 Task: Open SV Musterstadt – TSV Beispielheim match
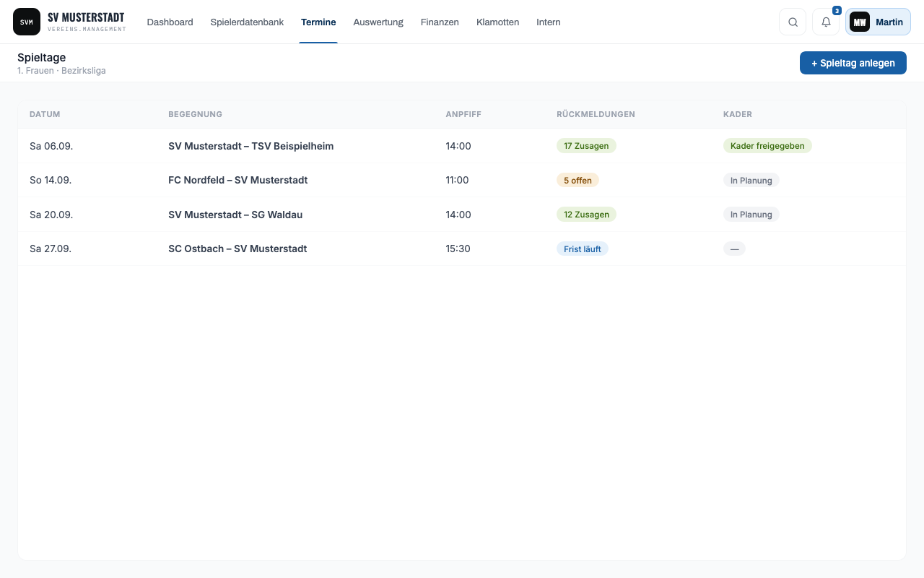coord(250,146)
